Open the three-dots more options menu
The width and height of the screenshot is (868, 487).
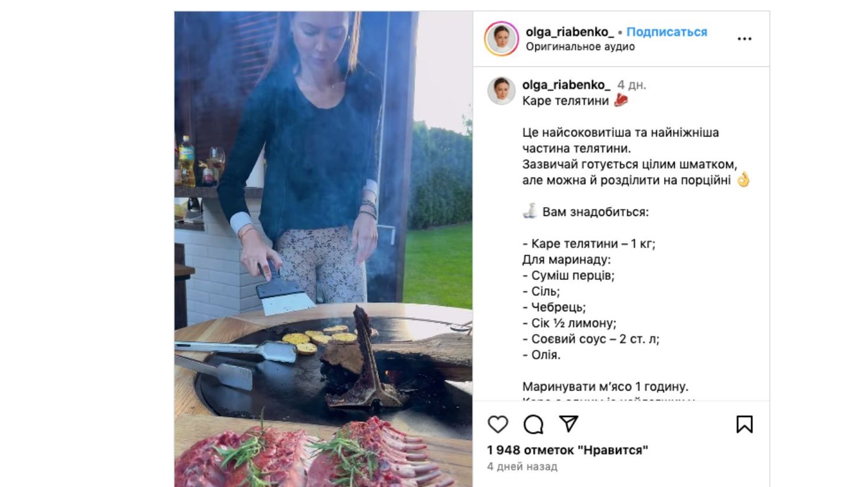[x=744, y=39]
